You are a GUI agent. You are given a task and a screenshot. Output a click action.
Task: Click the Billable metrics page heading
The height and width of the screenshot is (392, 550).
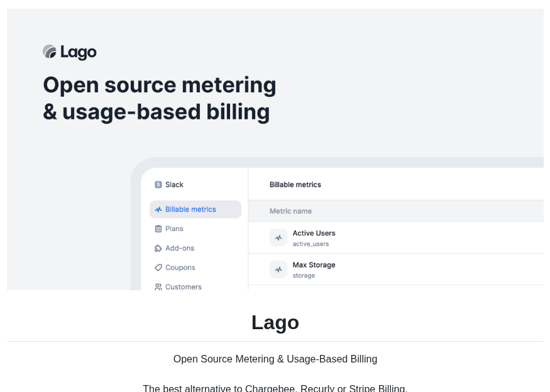pos(295,185)
